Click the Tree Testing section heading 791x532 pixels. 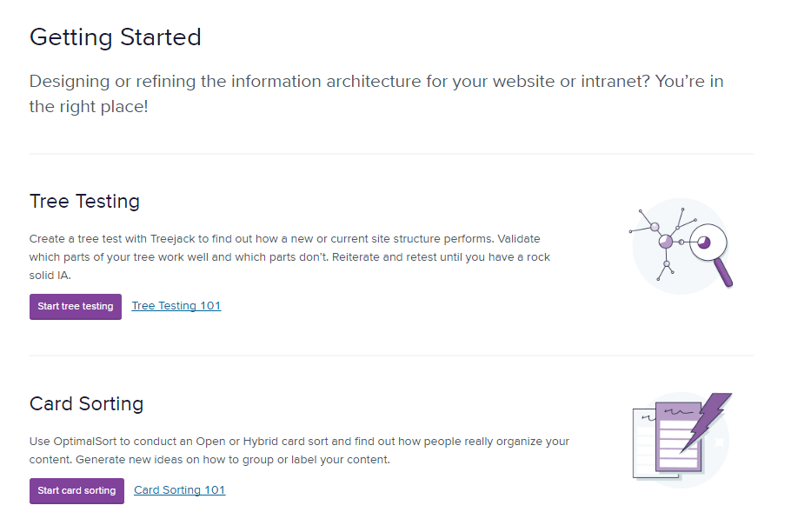pyautogui.click(x=84, y=201)
